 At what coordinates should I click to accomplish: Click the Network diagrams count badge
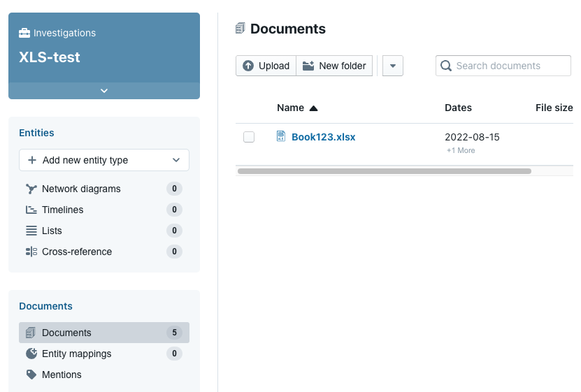tap(174, 189)
